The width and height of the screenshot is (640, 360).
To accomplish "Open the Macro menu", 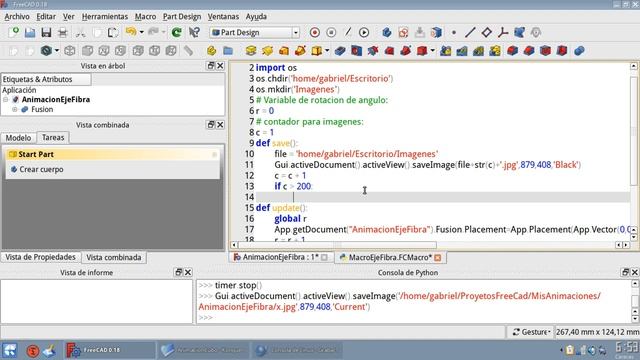I will tap(145, 17).
